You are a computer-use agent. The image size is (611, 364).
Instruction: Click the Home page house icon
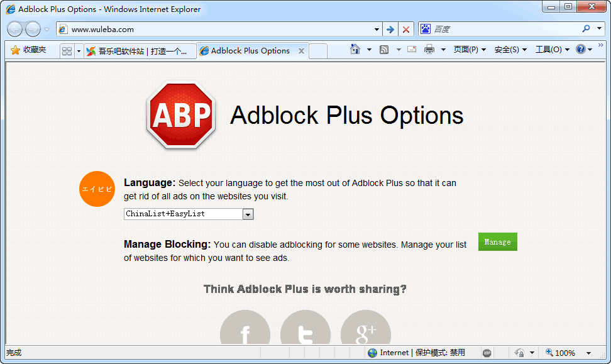[355, 49]
